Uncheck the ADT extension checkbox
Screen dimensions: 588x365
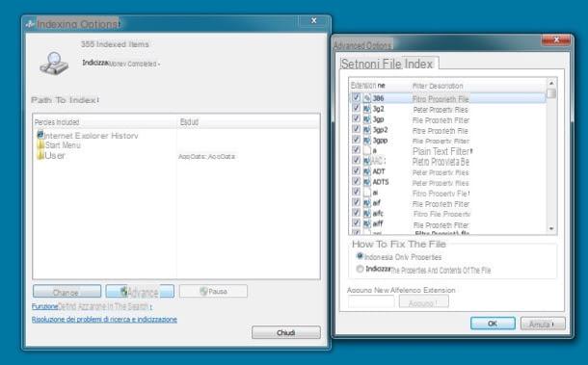click(356, 170)
